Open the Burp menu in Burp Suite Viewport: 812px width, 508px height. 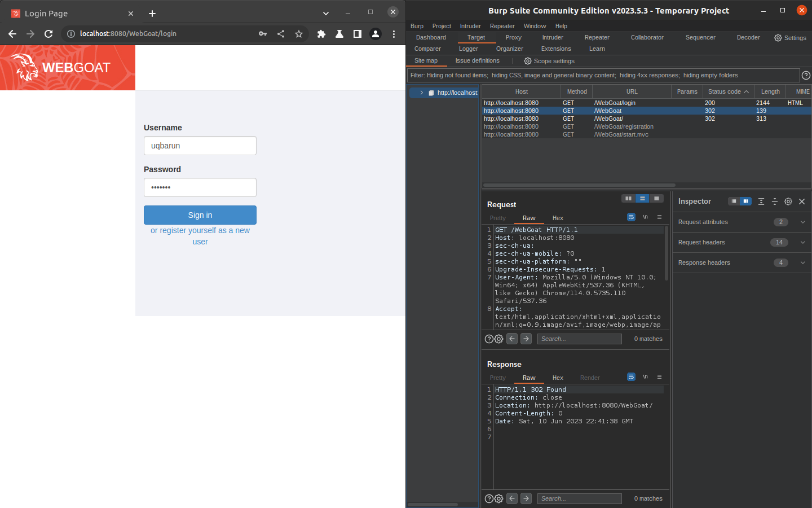coord(417,26)
